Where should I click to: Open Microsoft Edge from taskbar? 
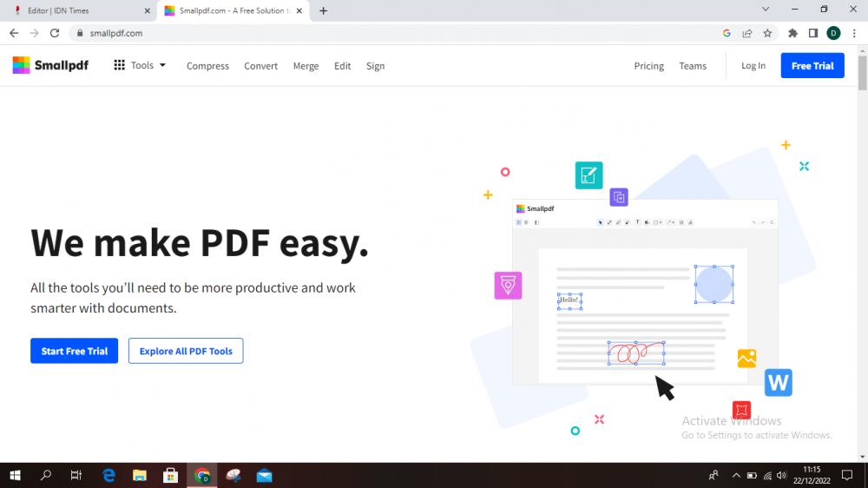tap(108, 475)
